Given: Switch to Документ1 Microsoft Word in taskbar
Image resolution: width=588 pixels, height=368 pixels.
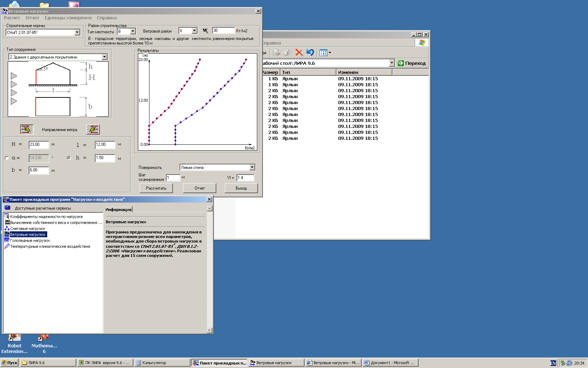Looking at the screenshot, I should [x=390, y=363].
